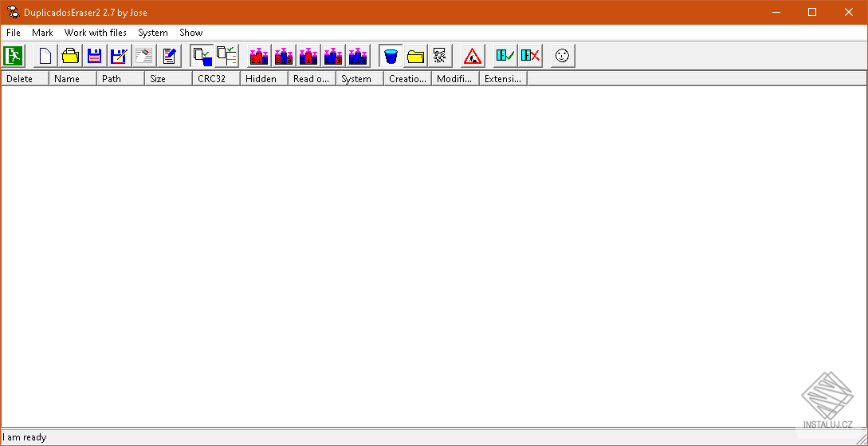Click the green exit program icon

12,56
